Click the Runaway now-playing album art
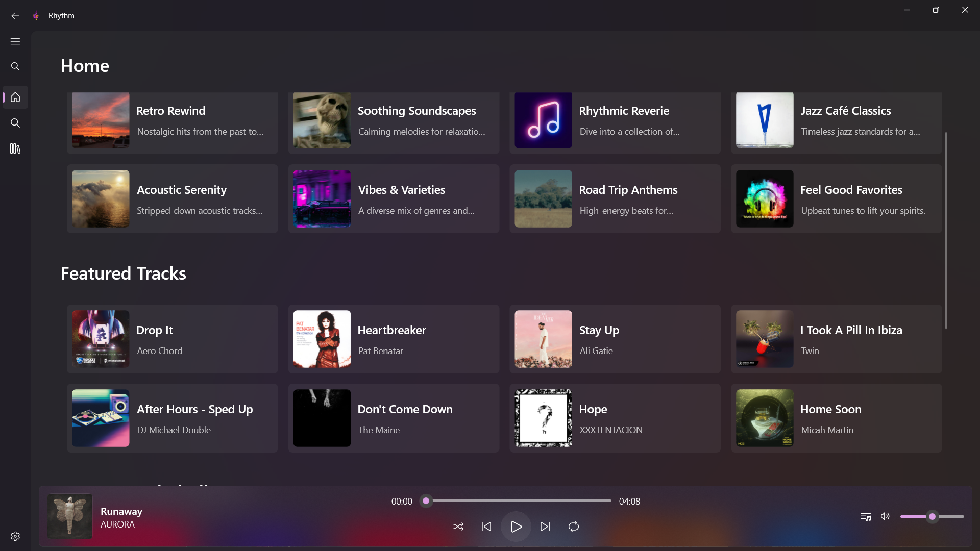 [x=70, y=516]
